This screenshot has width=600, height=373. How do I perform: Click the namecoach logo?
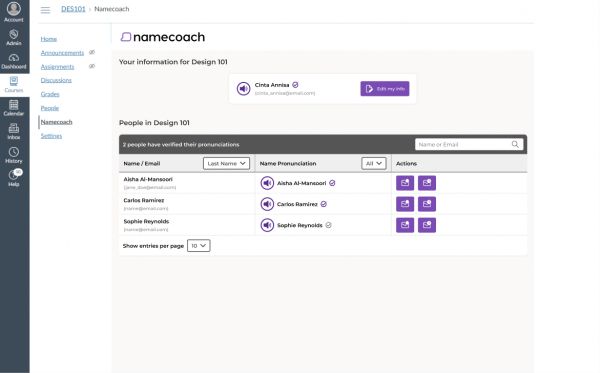click(x=163, y=37)
